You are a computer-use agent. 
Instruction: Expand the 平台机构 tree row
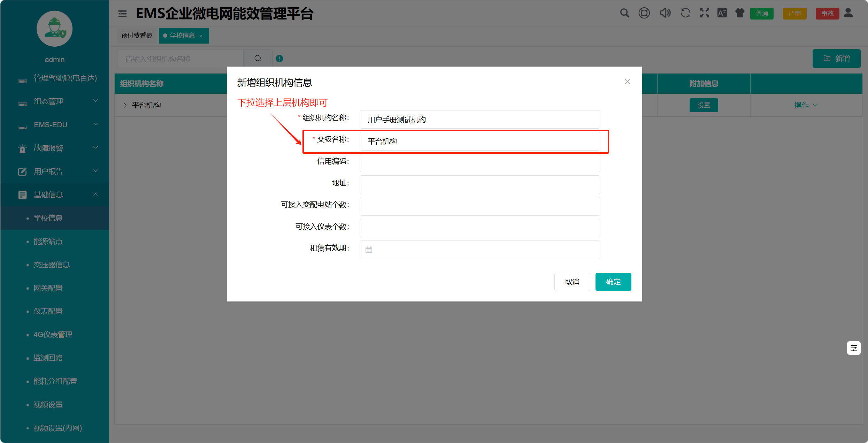(125, 105)
